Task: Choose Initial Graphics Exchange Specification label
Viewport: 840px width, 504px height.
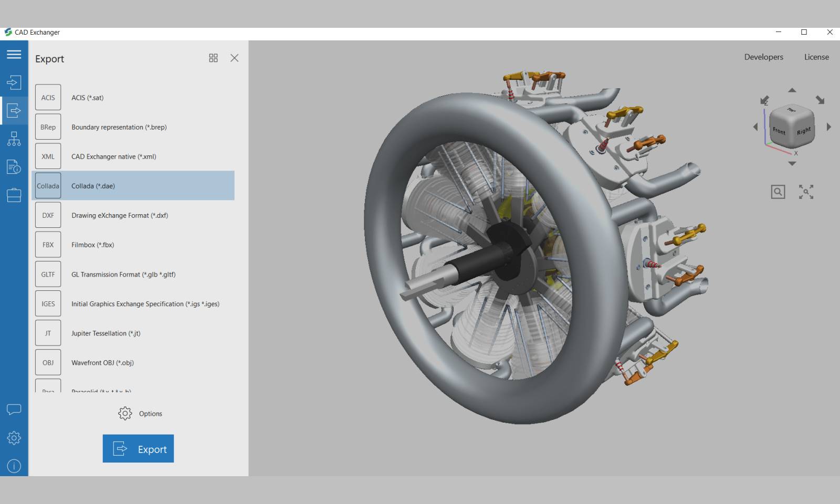Action: (x=145, y=303)
